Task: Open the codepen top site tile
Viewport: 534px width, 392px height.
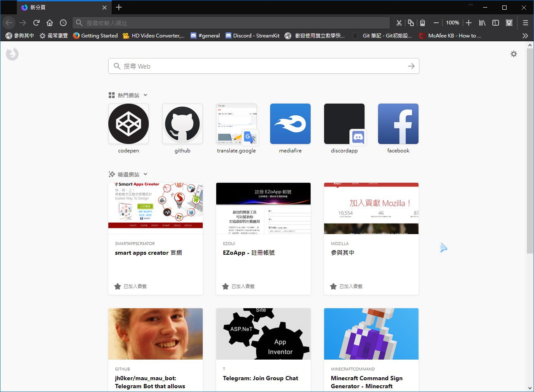Action: tap(129, 124)
